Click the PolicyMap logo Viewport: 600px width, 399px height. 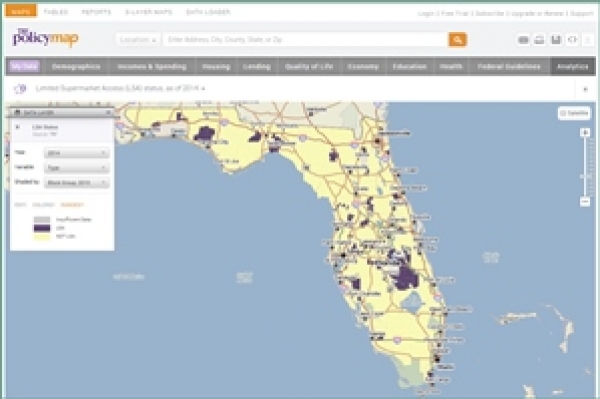click(45, 37)
